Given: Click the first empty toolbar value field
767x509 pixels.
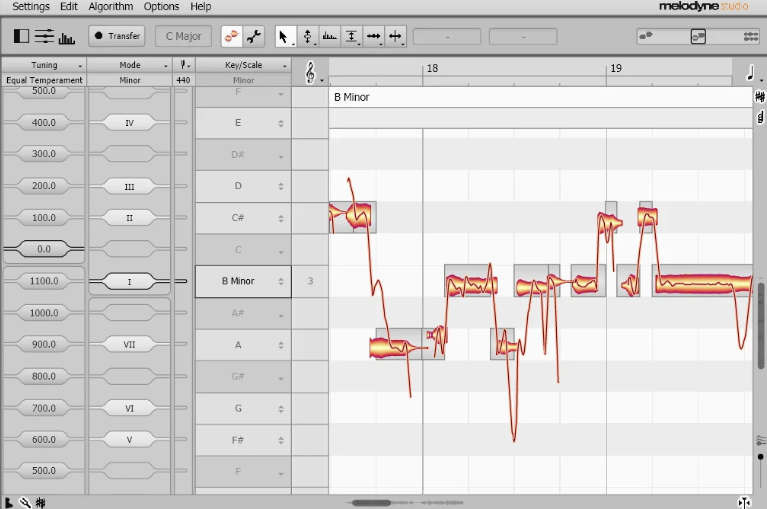Looking at the screenshot, I should 447,37.
